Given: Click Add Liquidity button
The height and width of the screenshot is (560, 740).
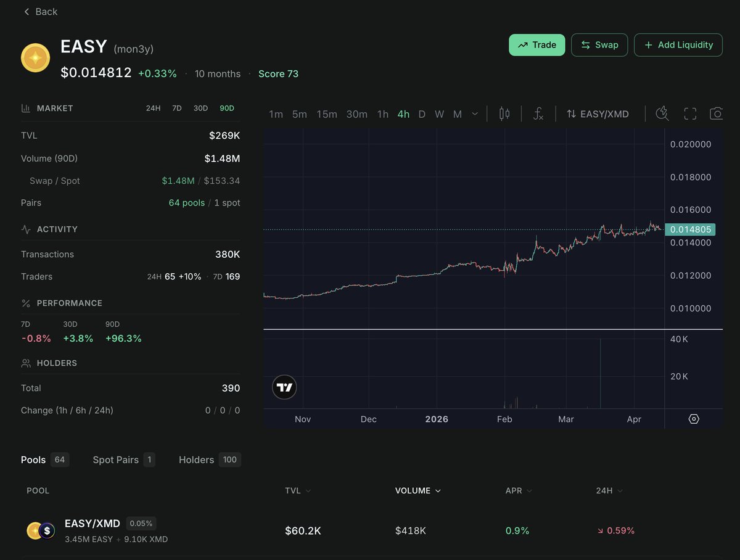Looking at the screenshot, I should coord(678,45).
